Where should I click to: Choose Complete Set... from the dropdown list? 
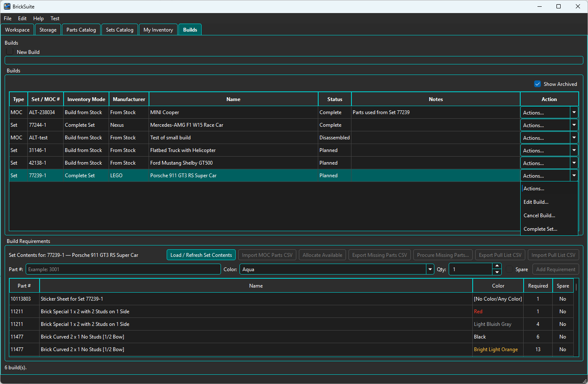click(549, 229)
